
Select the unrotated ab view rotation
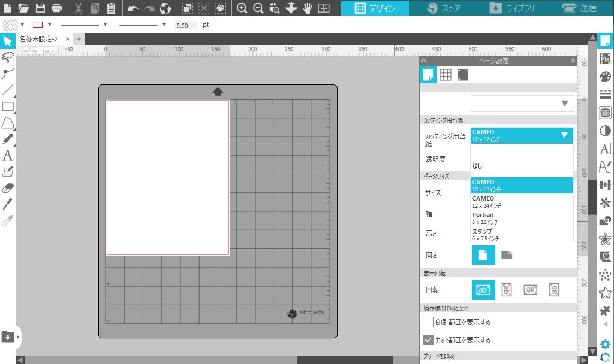(x=483, y=290)
